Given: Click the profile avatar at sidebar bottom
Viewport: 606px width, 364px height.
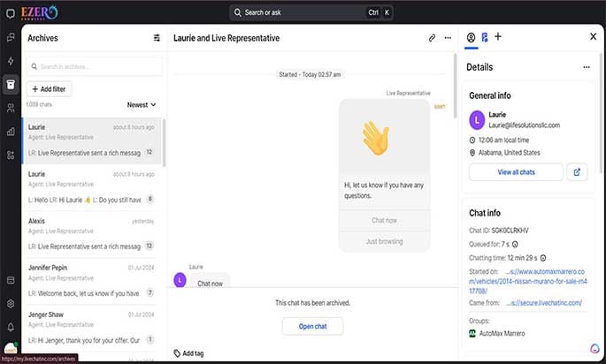Looking at the screenshot, I should (11, 349).
